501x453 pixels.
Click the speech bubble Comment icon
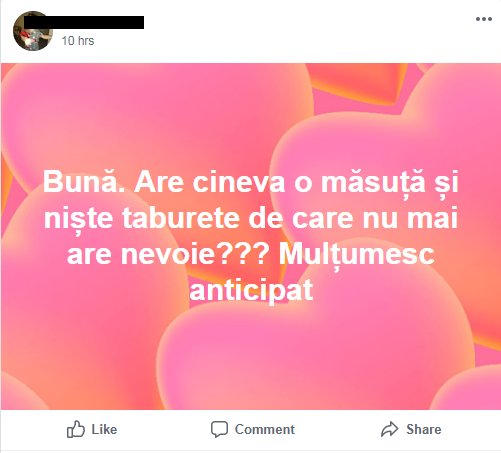click(x=219, y=429)
